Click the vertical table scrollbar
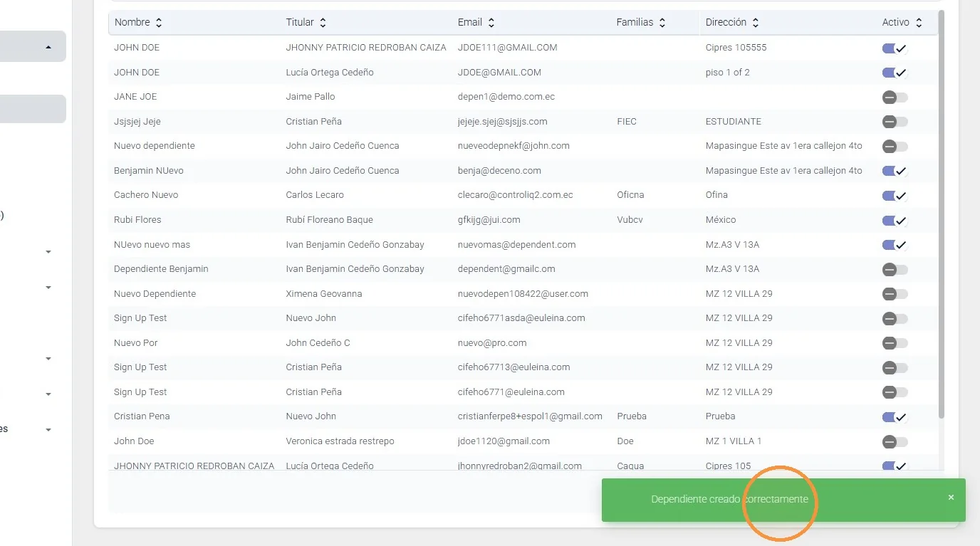This screenshot has width=980, height=546. (x=942, y=214)
